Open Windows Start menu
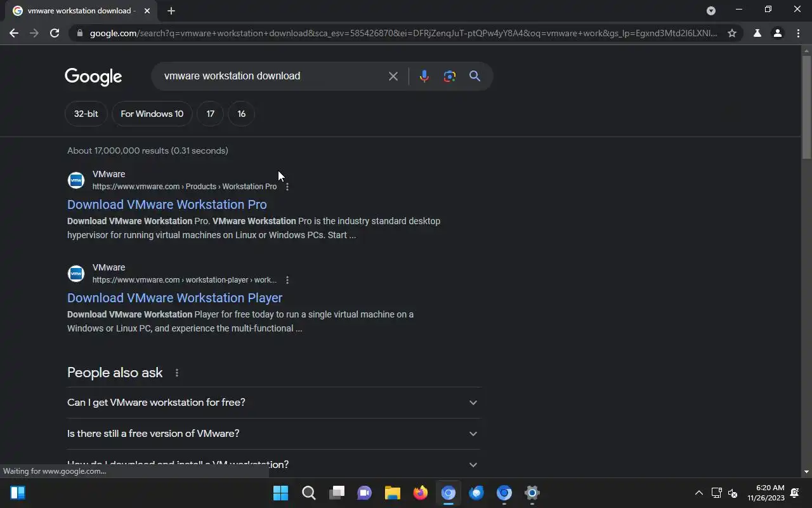This screenshot has width=812, height=508. click(280, 493)
